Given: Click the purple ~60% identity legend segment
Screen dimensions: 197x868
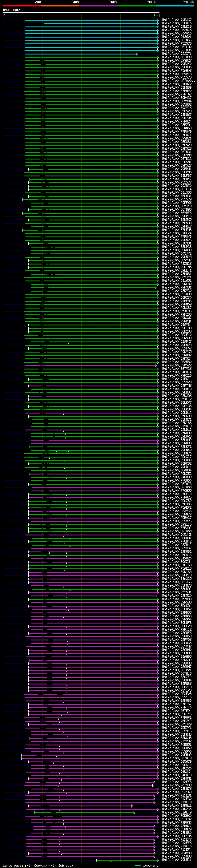Looking at the screenshot, I should [x=98, y=6].
